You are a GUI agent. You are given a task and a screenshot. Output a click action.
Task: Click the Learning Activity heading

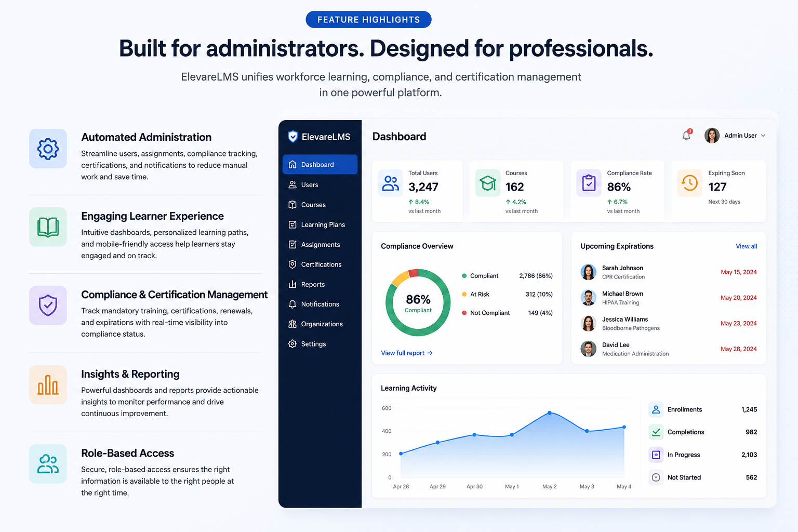click(x=408, y=388)
